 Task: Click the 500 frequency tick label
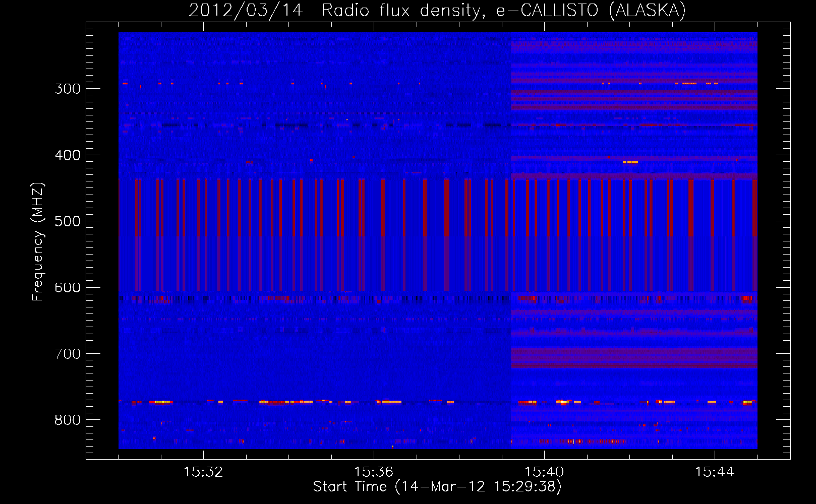68,221
